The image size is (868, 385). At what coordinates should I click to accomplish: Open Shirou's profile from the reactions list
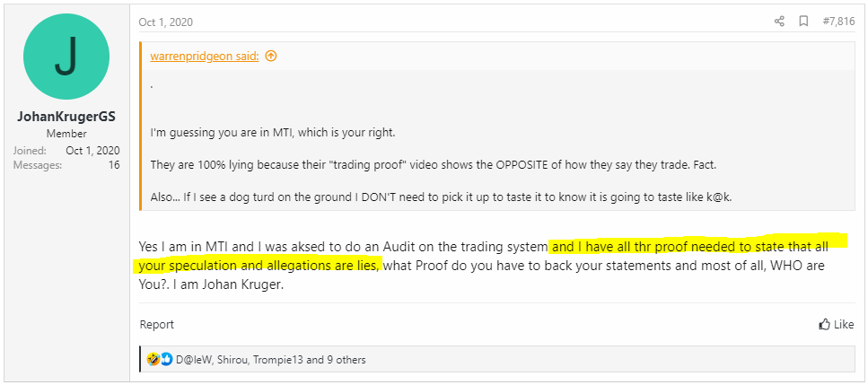[x=233, y=360]
